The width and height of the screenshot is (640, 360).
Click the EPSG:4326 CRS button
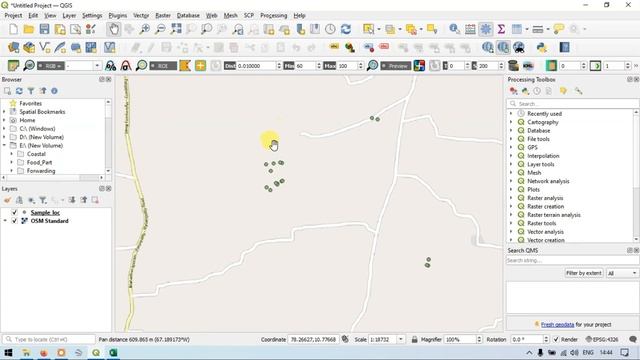point(602,340)
